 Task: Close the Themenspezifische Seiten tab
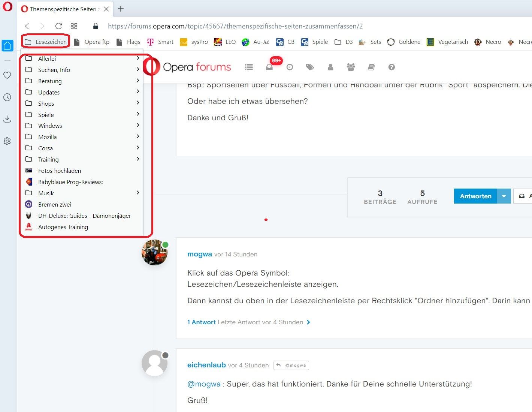(106, 9)
